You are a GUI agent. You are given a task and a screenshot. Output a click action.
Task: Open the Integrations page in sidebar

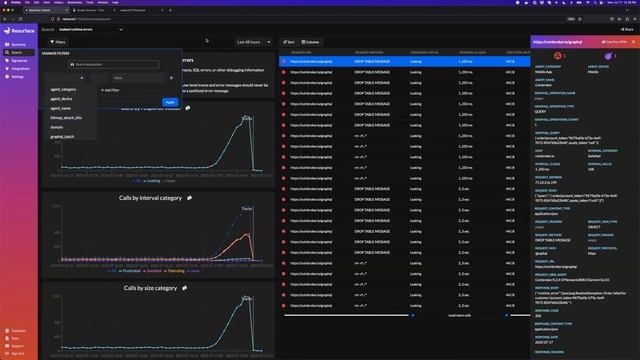coord(19,69)
